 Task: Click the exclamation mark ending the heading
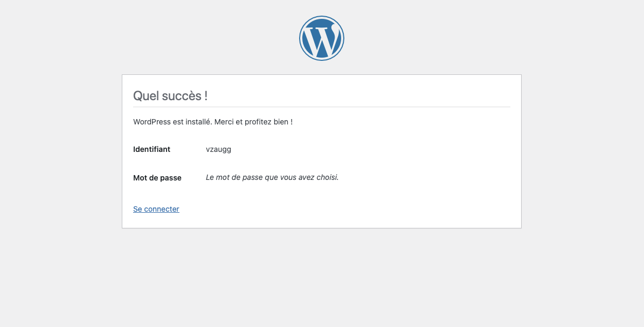click(206, 96)
